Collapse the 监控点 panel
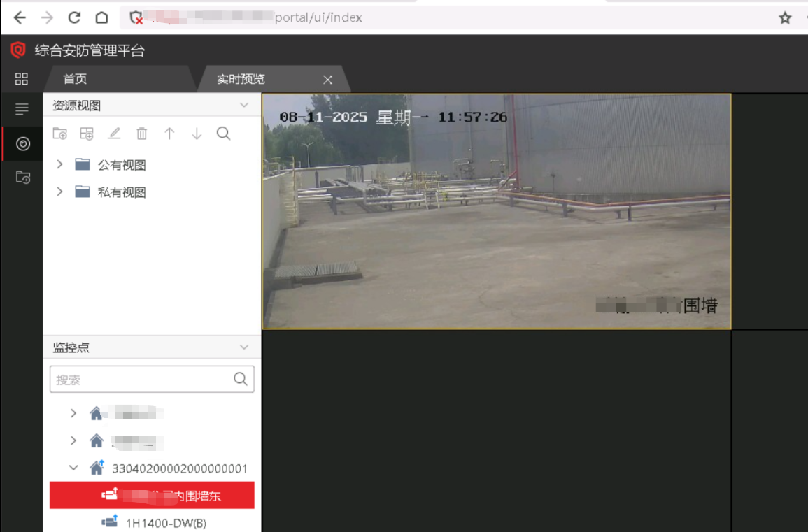Viewport: 808px width, 532px height. tap(243, 347)
